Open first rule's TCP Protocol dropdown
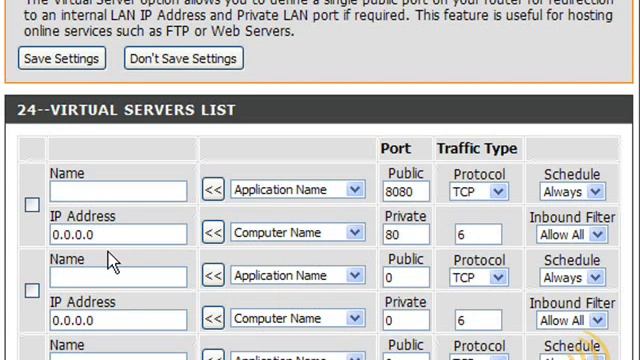The height and width of the screenshot is (360, 640). click(x=479, y=191)
